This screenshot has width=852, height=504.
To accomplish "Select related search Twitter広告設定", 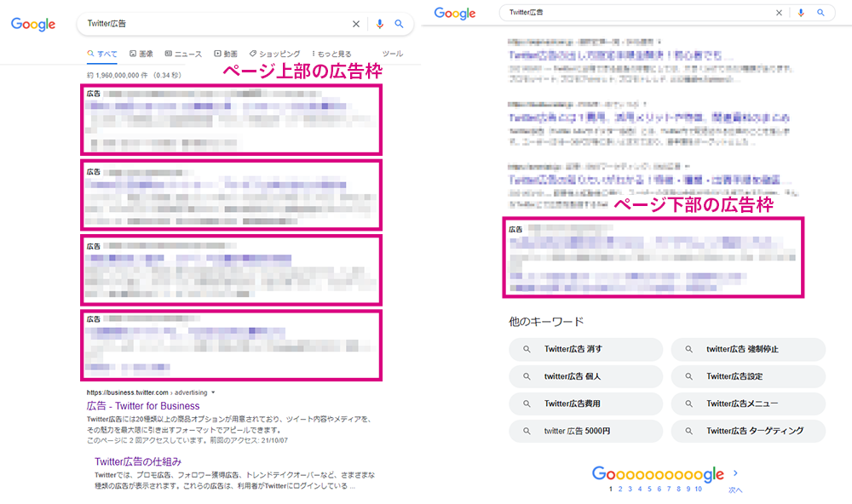I will 748,376.
